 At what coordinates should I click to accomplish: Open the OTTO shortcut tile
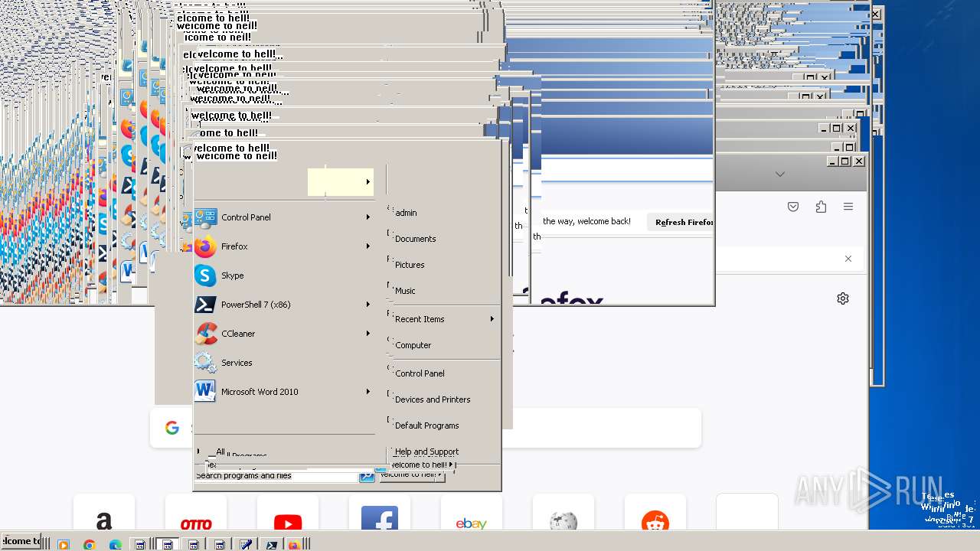point(196,513)
